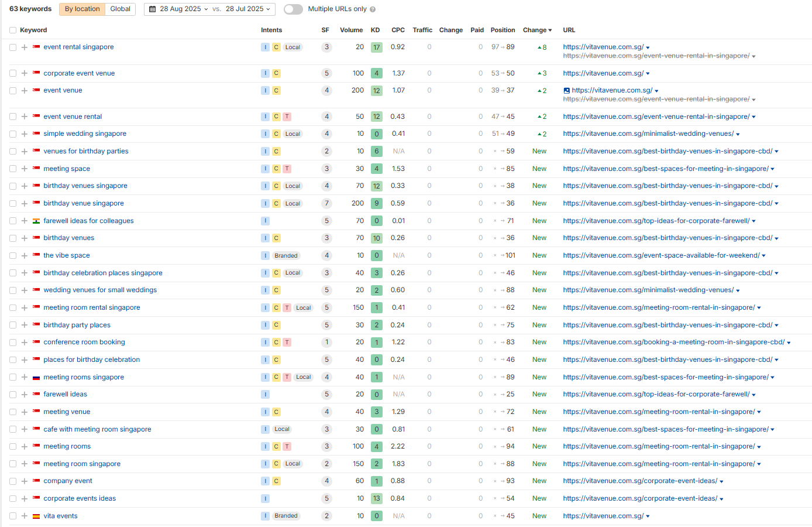Viewport: 812px width, 527px height.
Task: Click the help icon next to Multiple URLs only
Action: 373,9
